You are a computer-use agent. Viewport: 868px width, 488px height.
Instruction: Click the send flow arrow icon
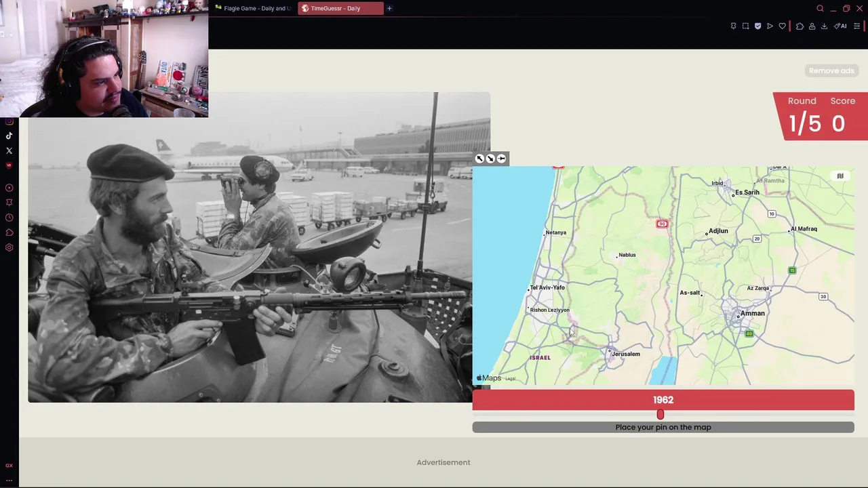pos(770,26)
